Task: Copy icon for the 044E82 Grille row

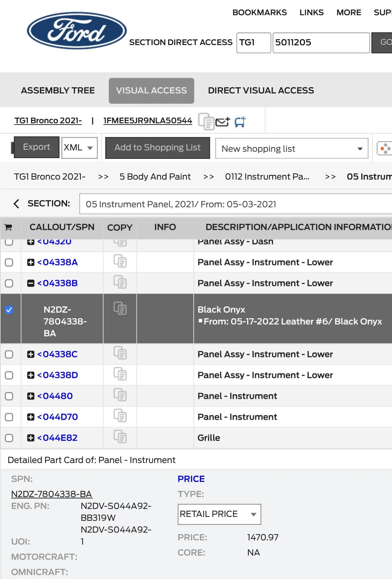Action: pos(120,437)
